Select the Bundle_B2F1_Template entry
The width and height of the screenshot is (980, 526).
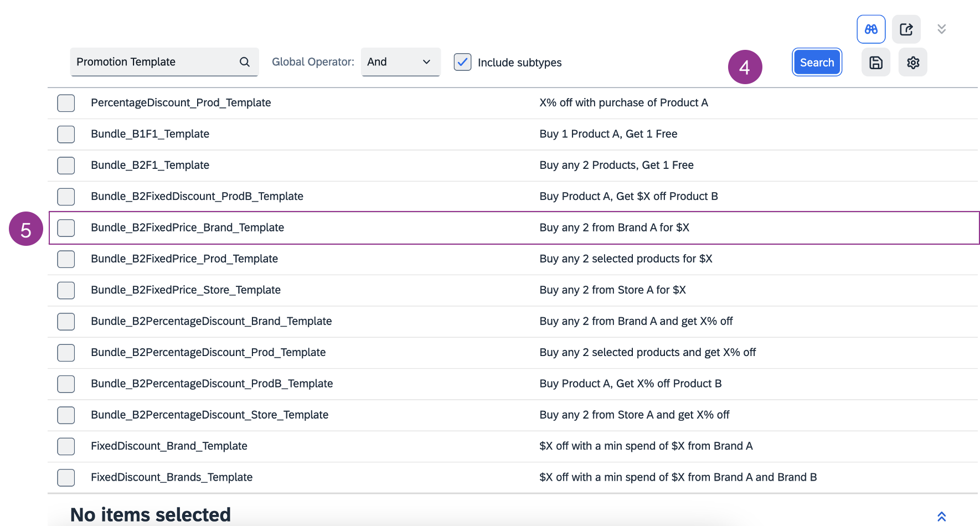150,165
